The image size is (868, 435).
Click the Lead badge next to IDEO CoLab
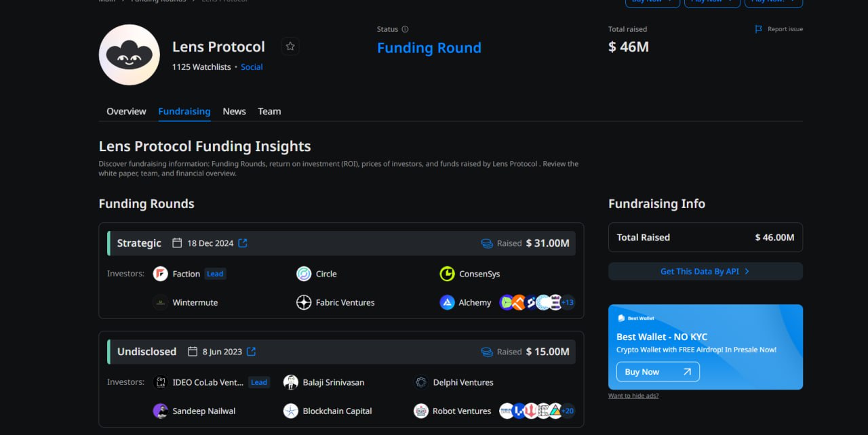tap(259, 382)
